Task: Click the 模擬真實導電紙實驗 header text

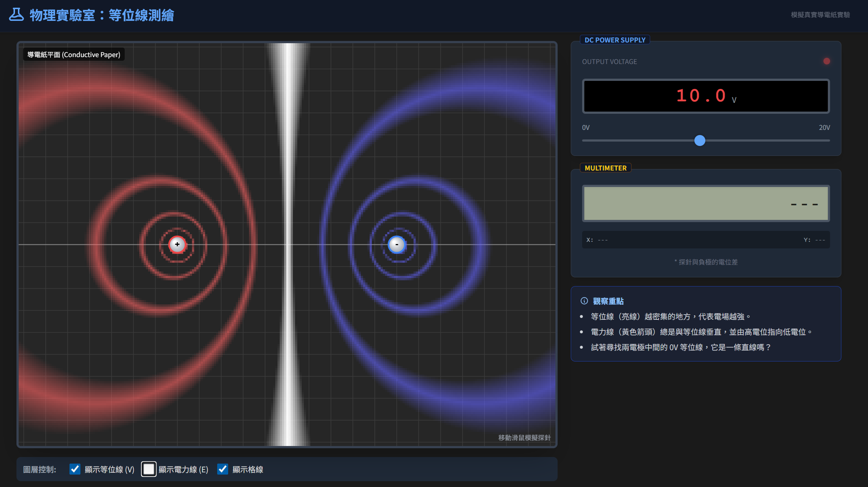Action: tap(820, 15)
